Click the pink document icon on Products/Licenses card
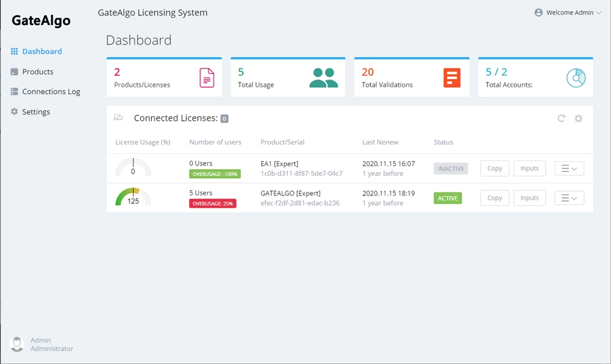Image resolution: width=611 pixels, height=364 pixels. pyautogui.click(x=207, y=78)
